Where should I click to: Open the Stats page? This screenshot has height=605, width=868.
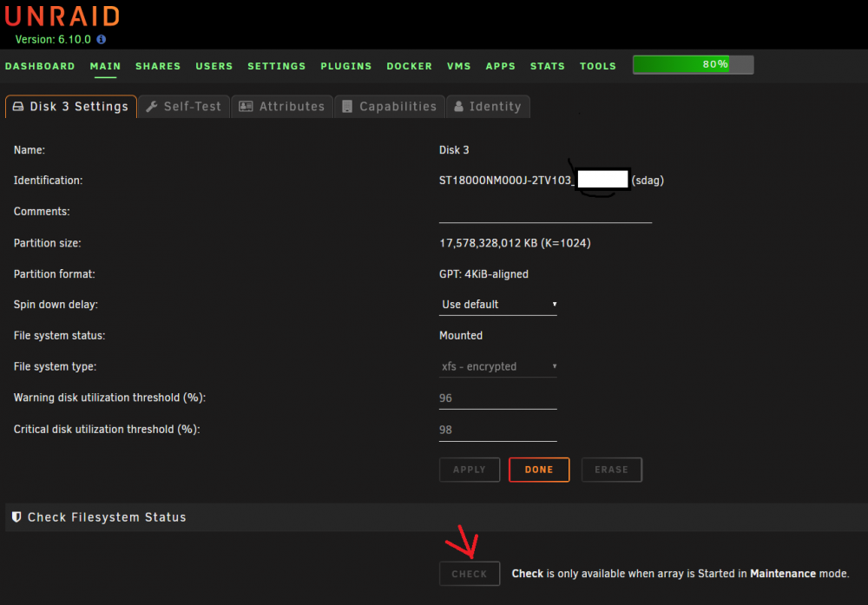(548, 66)
